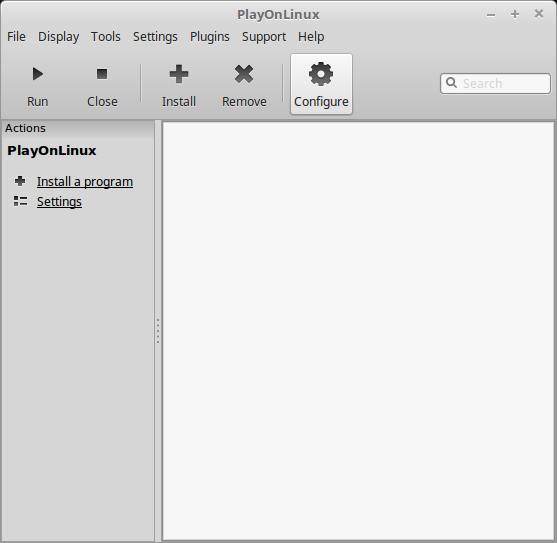Screen dimensions: 557x543
Task: Click the PlayOnLinux heading in sidebar
Action: coord(52,151)
